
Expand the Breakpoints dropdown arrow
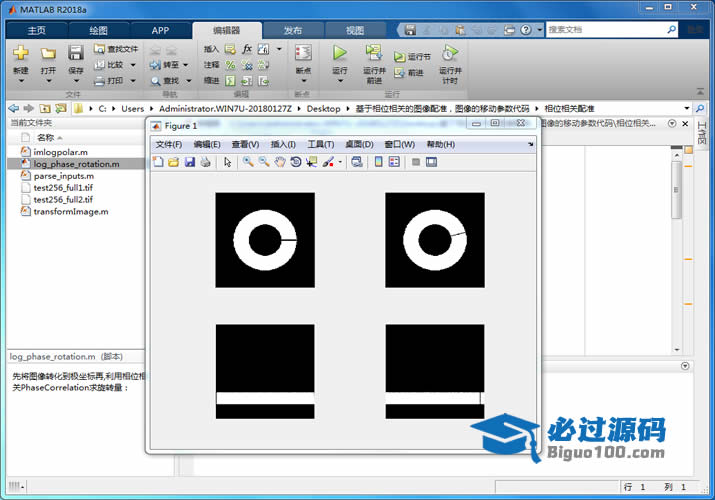[304, 81]
